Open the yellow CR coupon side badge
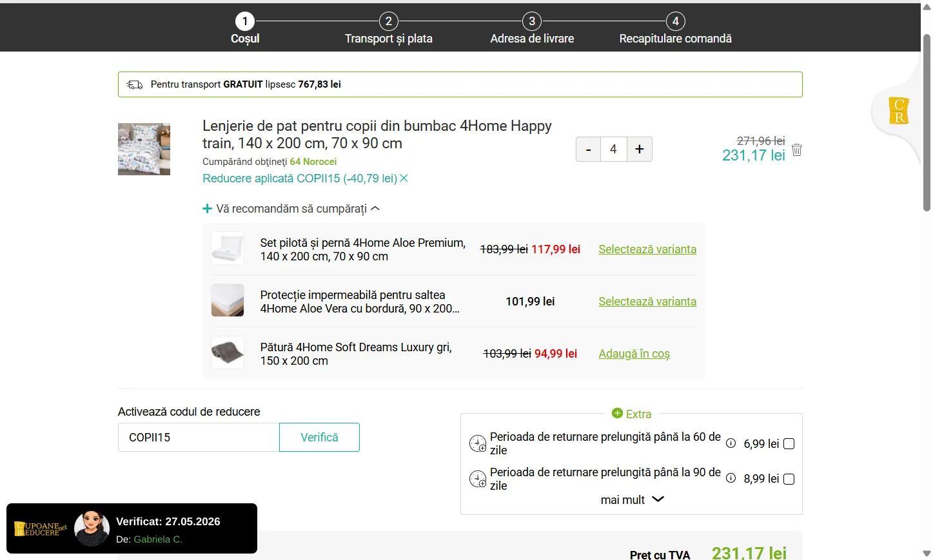The image size is (933, 560). pyautogui.click(x=899, y=111)
